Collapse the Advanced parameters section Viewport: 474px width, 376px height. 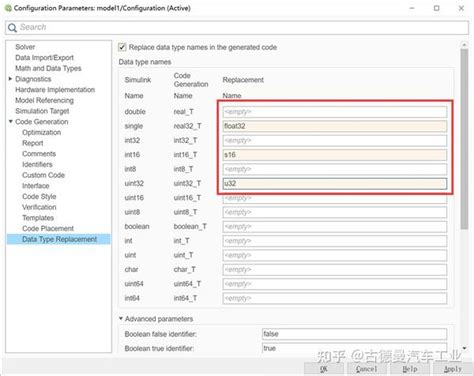coord(121,319)
